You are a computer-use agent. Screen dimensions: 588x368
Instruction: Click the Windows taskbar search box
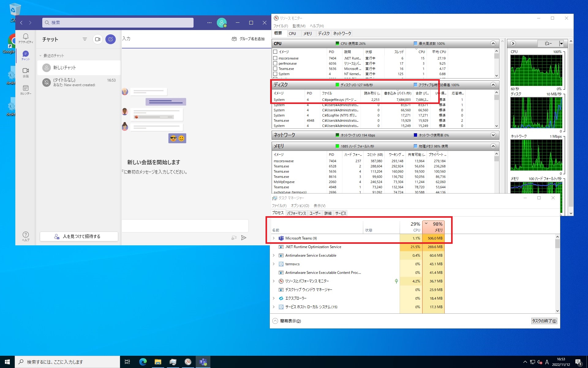(67, 362)
